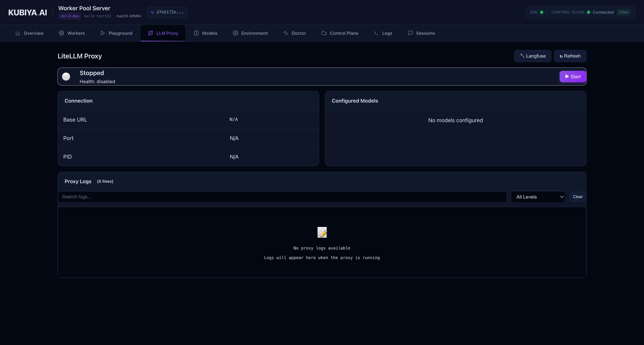The height and width of the screenshot is (345, 644).
Task: Click the v0.1.0-dev version badge
Action: point(70,16)
